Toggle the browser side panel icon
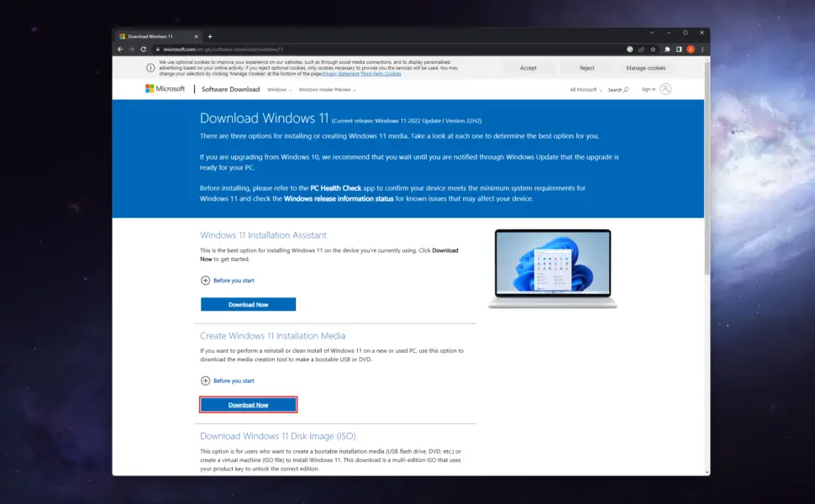The image size is (815, 504). point(679,50)
